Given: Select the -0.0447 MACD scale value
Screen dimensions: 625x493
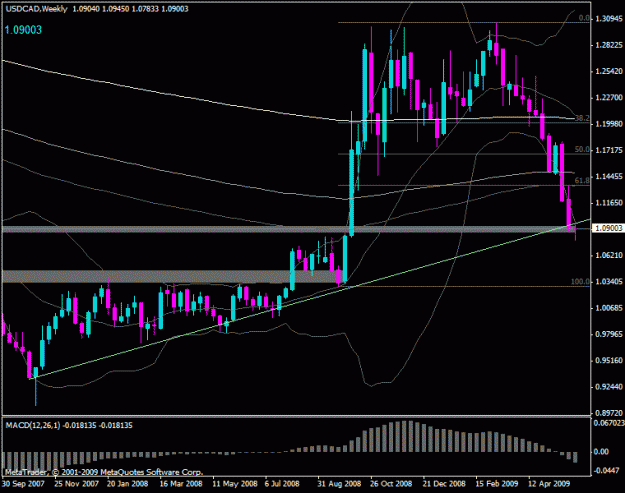Looking at the screenshot, I should tap(607, 470).
